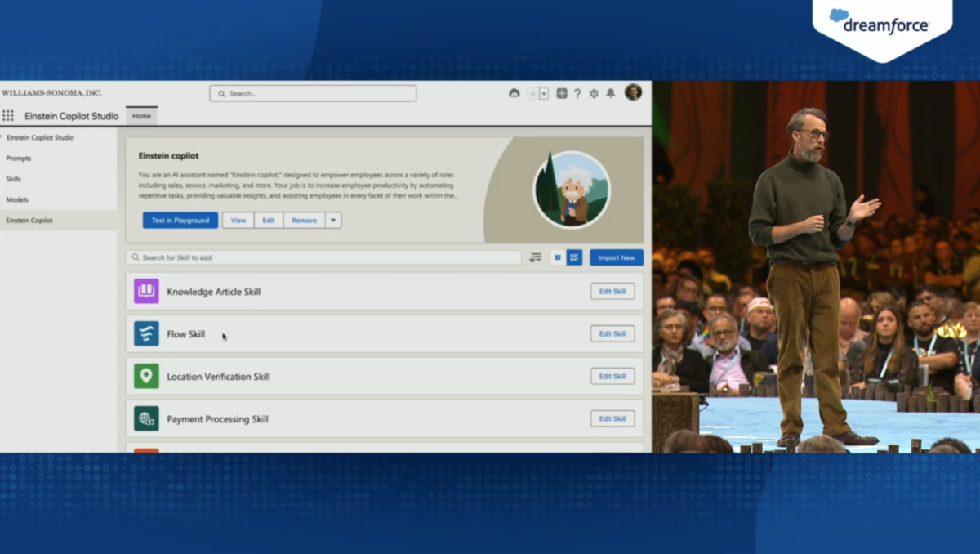Select the Payment Processing Skill label
980x554 pixels.
(x=217, y=419)
